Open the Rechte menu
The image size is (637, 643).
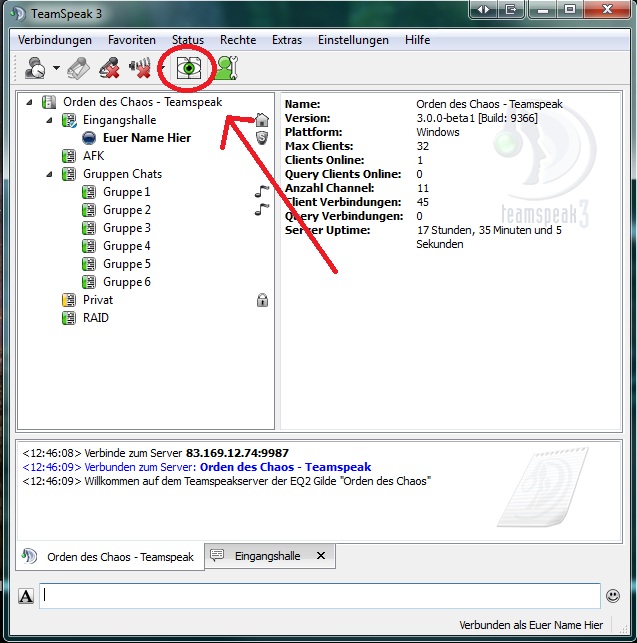click(x=238, y=40)
